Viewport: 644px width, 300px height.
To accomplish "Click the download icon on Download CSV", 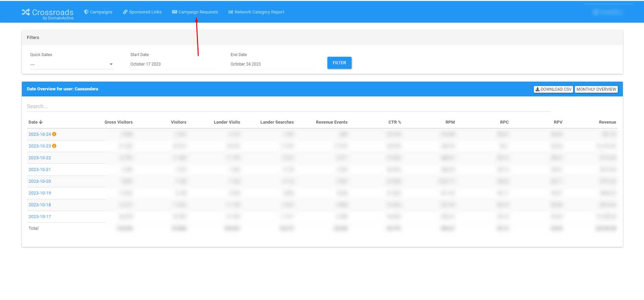I will click(x=538, y=89).
